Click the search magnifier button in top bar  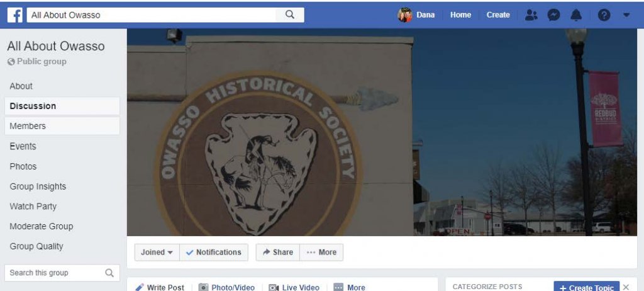290,15
